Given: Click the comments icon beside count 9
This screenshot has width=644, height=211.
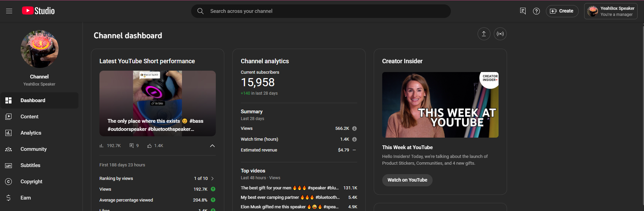Looking at the screenshot, I should tap(132, 146).
